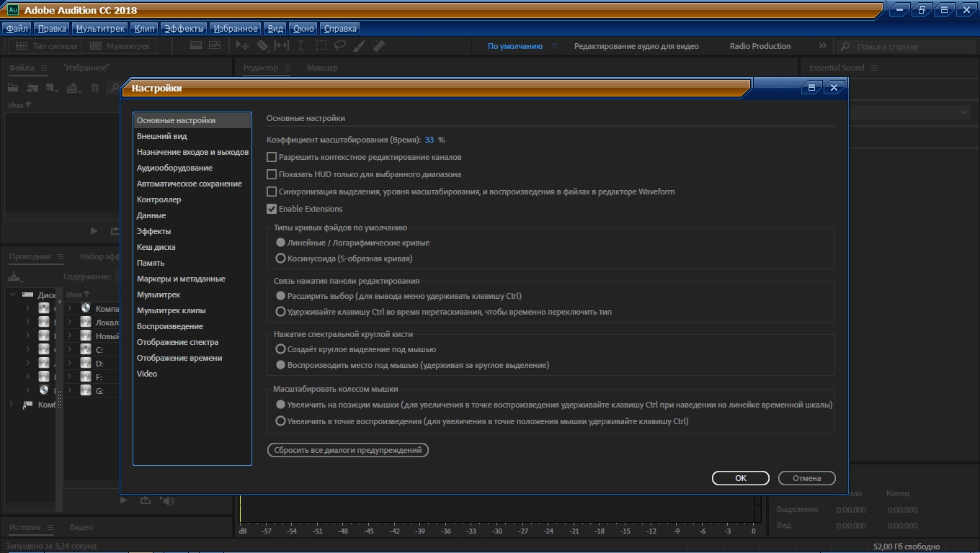Select the Slip tool

282,45
